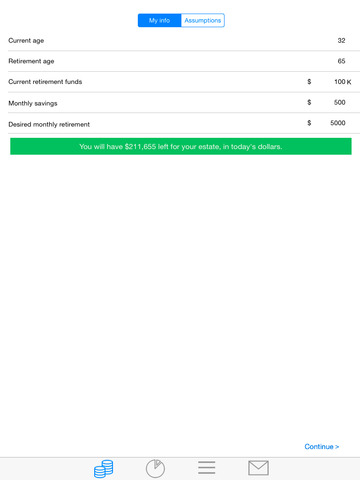Open the list menu tab icon
The height and width of the screenshot is (480, 360).
(x=207, y=468)
